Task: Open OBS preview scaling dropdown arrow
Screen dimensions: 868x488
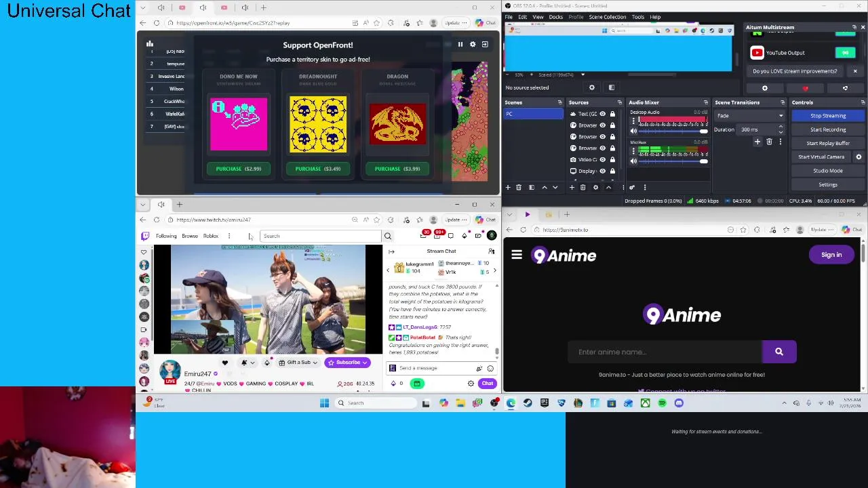Action: (x=583, y=75)
